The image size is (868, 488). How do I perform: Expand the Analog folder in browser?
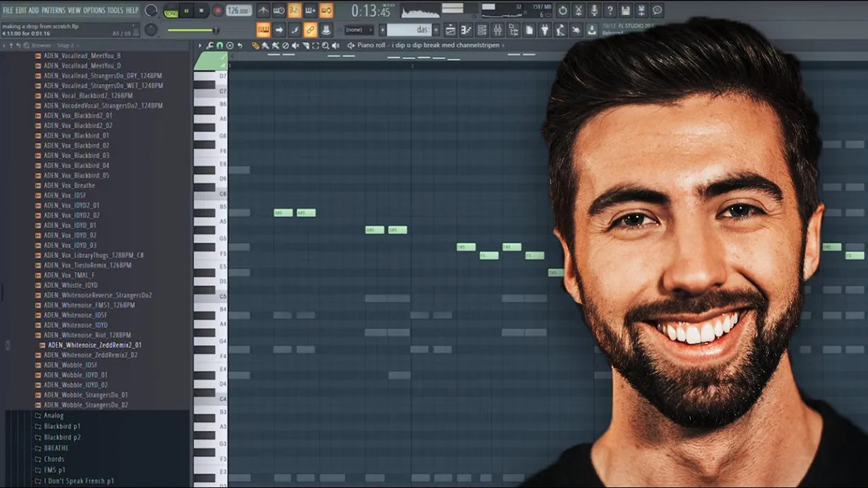[49, 415]
